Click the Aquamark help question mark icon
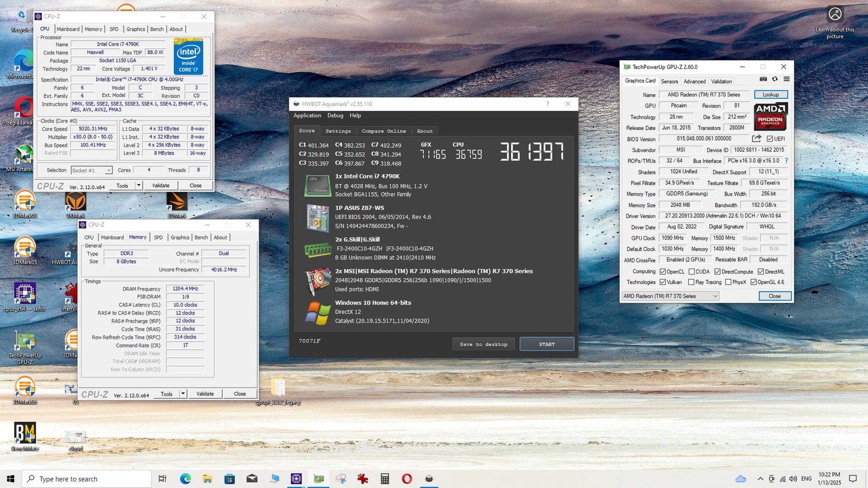 click(547, 104)
